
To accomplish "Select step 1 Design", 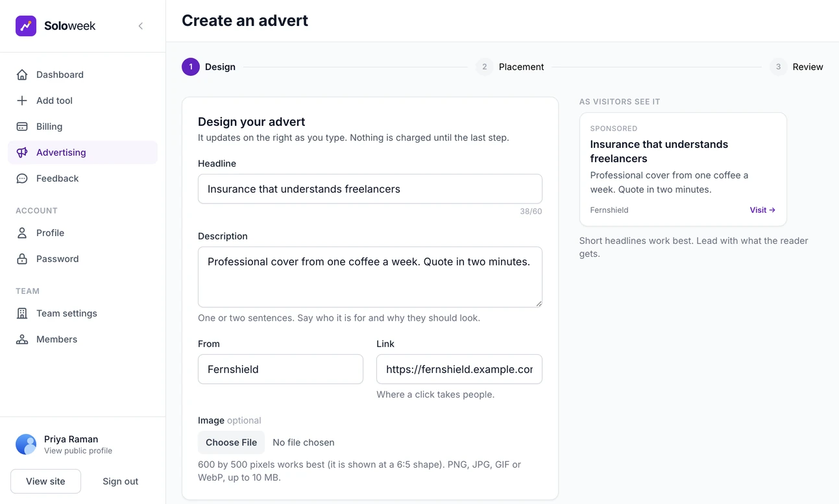I will (209, 67).
